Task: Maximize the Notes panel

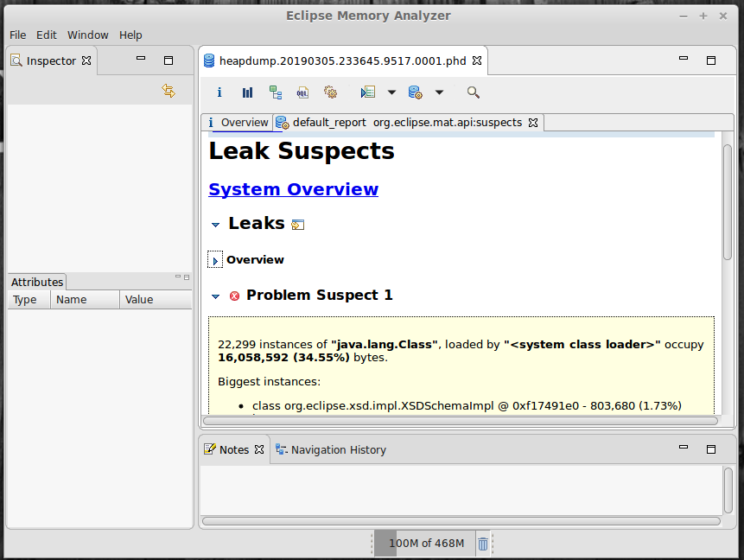Action: point(711,449)
